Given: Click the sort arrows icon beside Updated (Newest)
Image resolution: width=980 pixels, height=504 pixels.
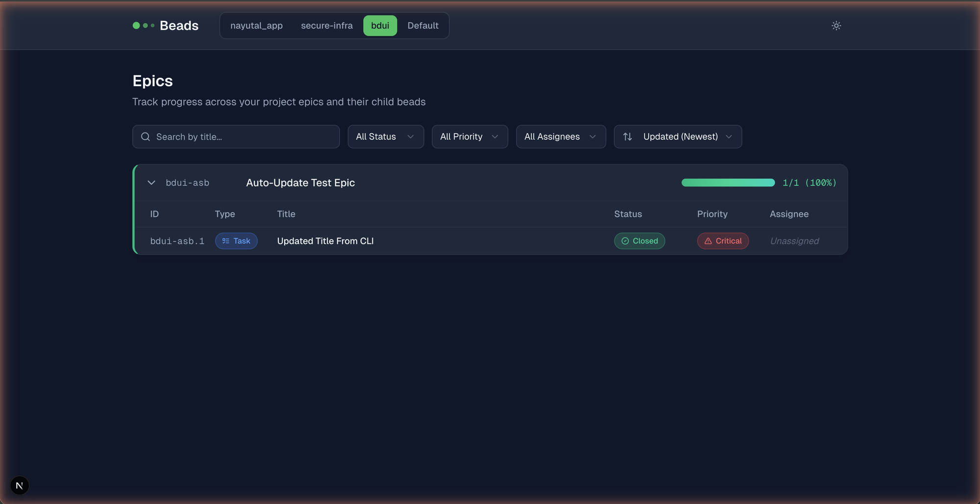Looking at the screenshot, I should click(628, 137).
